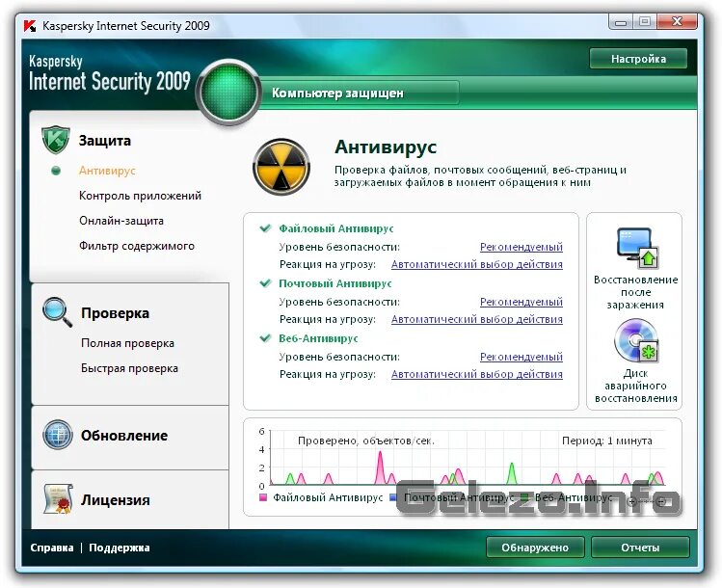Click the certificate Лицензия icon
722x588 pixels.
[58, 498]
